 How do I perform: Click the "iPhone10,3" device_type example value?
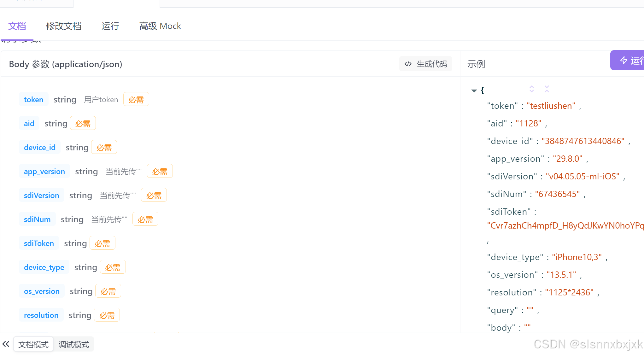(577, 257)
